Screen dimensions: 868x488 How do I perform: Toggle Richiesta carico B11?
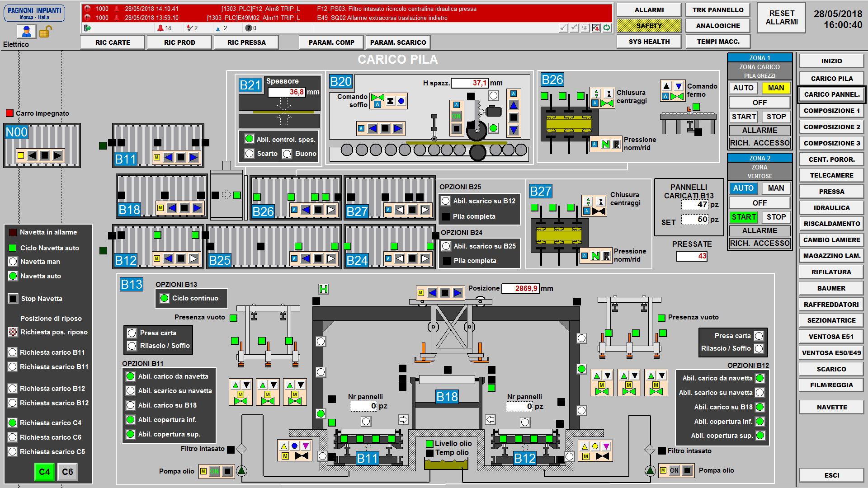13,352
